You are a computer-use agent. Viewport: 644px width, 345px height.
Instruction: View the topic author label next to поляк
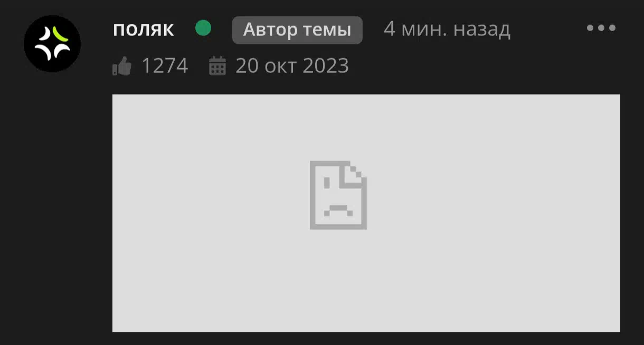(x=297, y=30)
